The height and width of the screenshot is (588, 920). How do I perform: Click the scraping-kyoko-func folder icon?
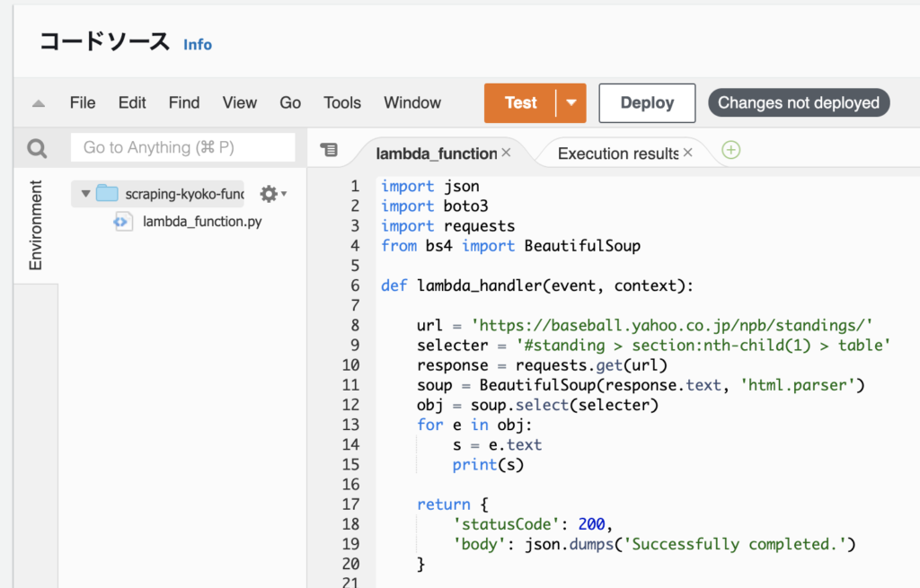(x=107, y=193)
